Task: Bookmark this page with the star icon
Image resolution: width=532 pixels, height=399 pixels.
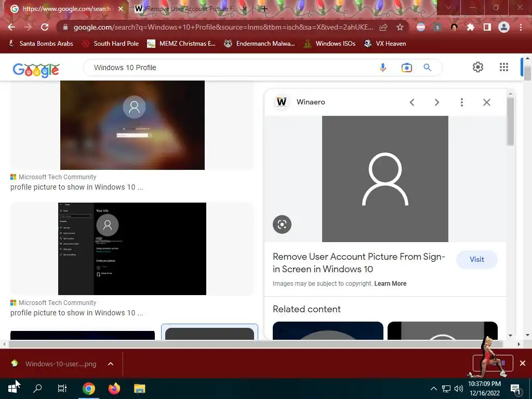Action: [400, 27]
